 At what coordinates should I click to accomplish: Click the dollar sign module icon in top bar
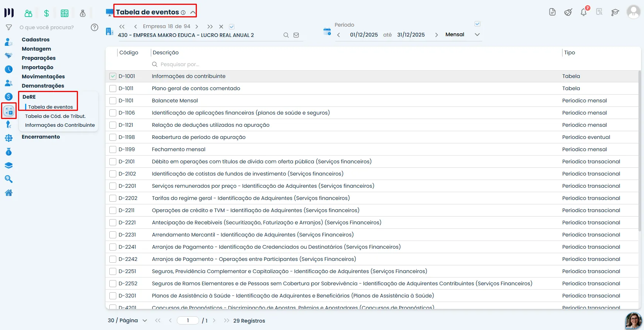point(47,13)
